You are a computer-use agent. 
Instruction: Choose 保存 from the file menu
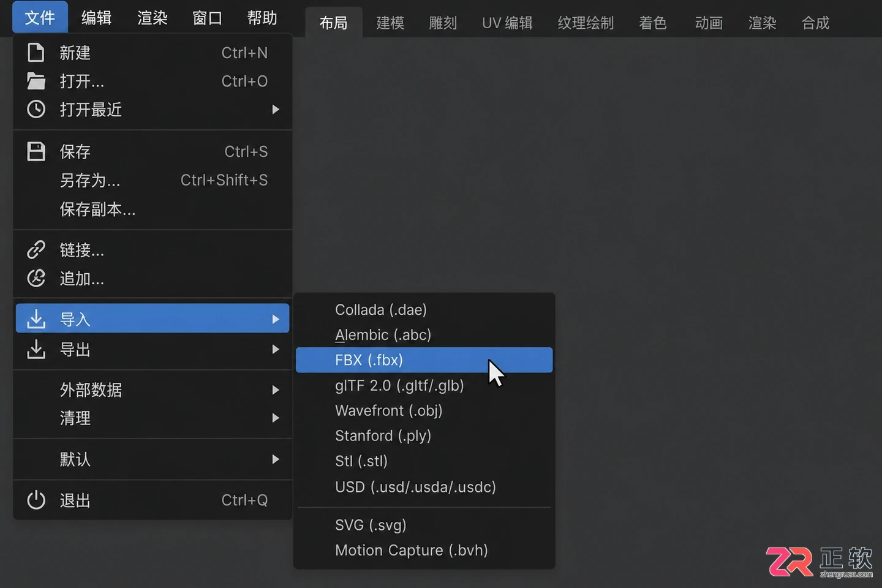click(153, 151)
